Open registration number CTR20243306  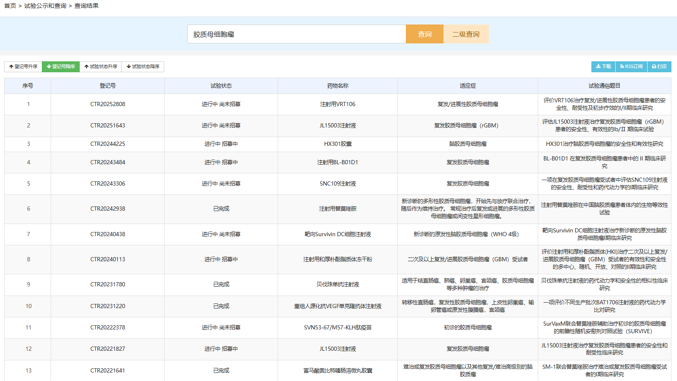(108, 184)
